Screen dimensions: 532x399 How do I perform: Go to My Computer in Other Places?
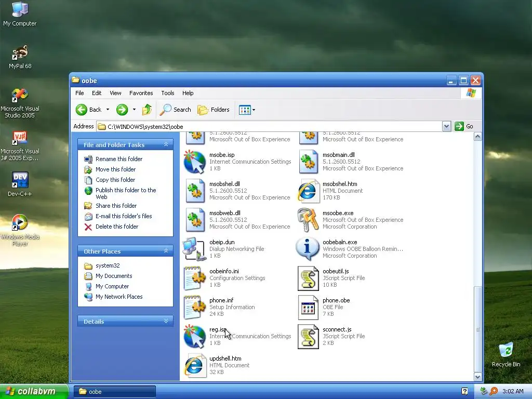point(112,286)
